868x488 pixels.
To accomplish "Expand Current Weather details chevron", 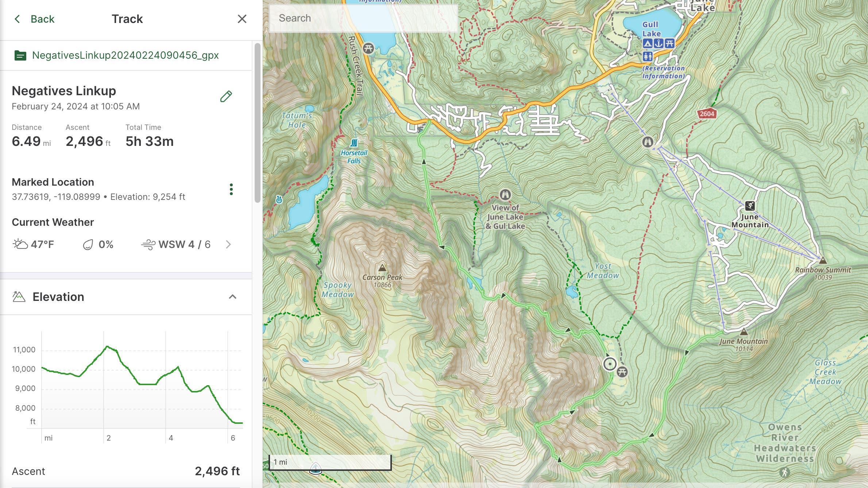I will click(228, 244).
